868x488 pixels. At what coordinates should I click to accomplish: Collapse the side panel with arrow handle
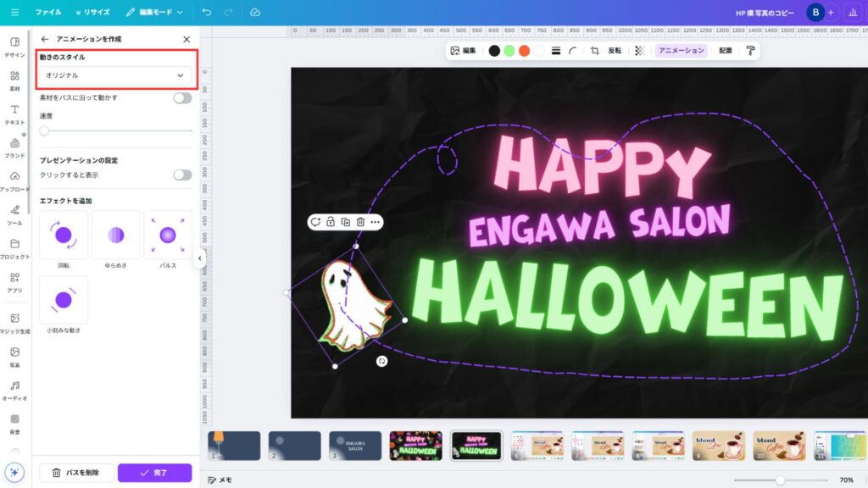pos(199,258)
